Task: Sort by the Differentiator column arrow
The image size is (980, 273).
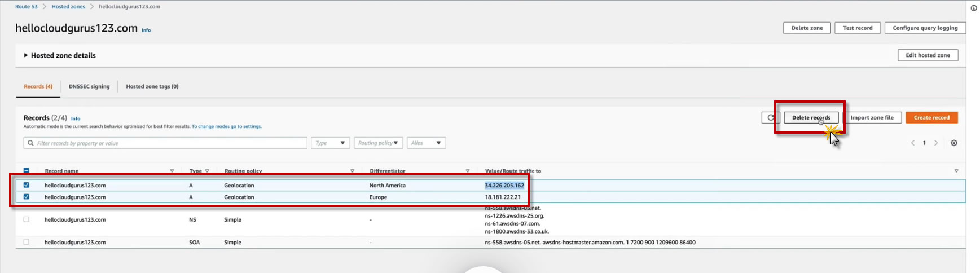Action: point(468,171)
